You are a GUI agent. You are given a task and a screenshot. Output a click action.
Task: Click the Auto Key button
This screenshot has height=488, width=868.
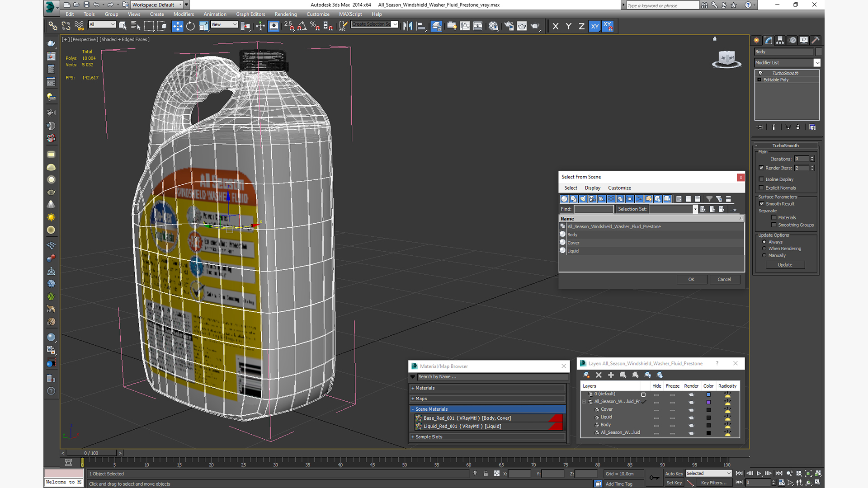click(x=674, y=474)
